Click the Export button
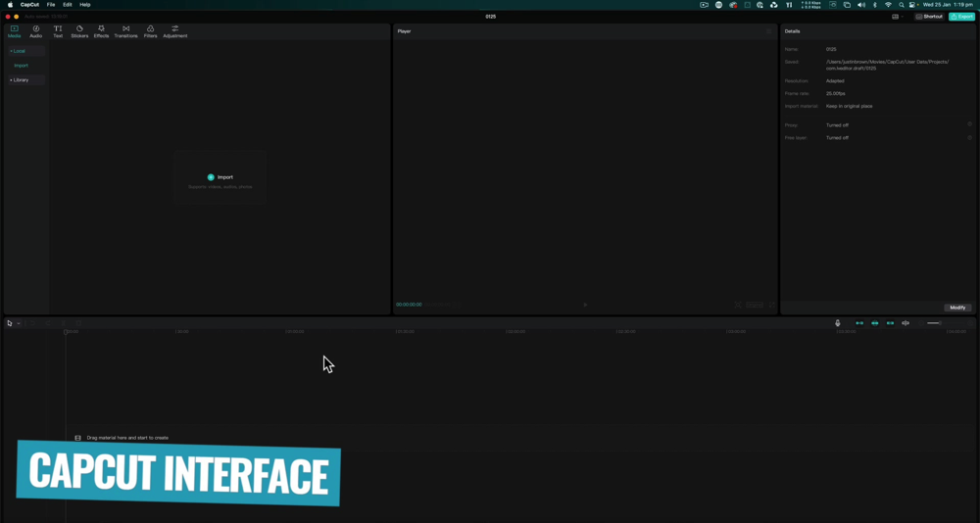Screen dimensions: 980x523 click(962, 17)
